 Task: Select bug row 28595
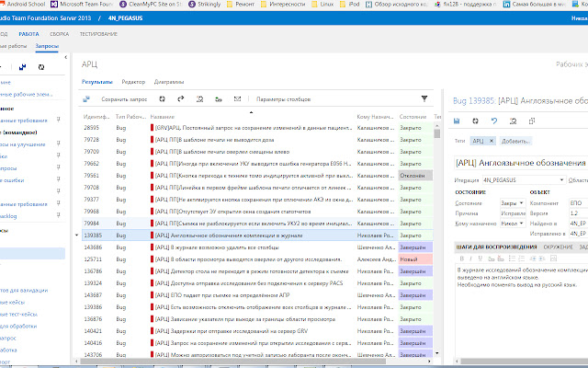click(257, 128)
